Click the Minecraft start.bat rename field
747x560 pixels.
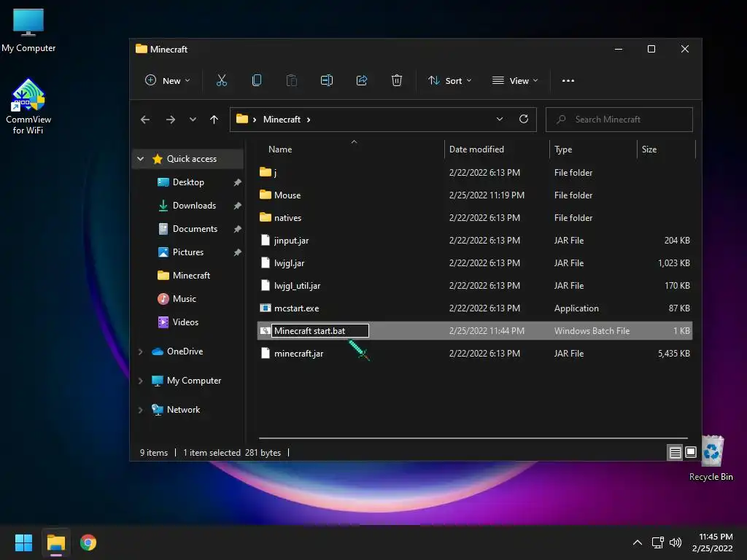click(320, 330)
